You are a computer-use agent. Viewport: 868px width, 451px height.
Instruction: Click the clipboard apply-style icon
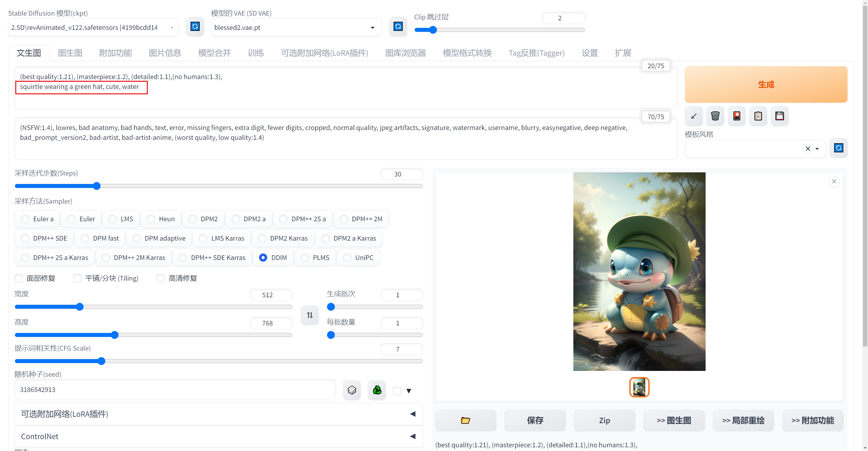(758, 116)
